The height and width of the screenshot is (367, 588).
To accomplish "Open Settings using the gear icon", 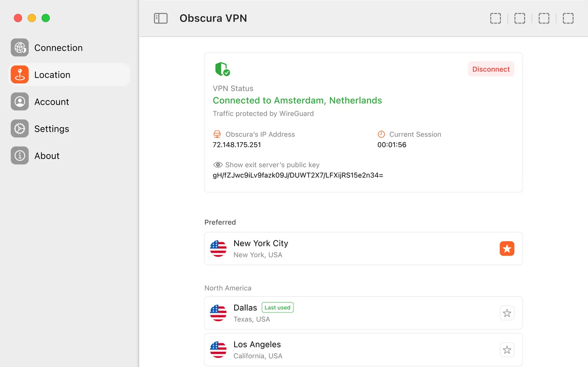I will point(20,129).
